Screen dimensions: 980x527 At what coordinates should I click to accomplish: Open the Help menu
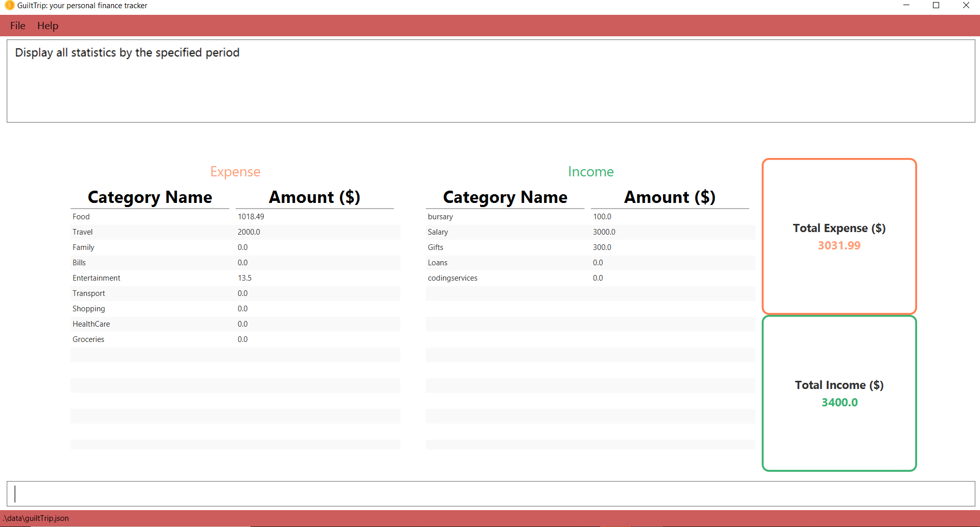coord(48,26)
